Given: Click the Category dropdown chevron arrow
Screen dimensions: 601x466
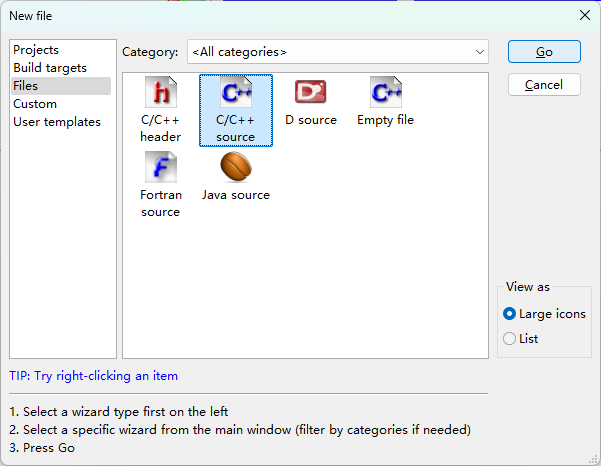Looking at the screenshot, I should coord(477,52).
